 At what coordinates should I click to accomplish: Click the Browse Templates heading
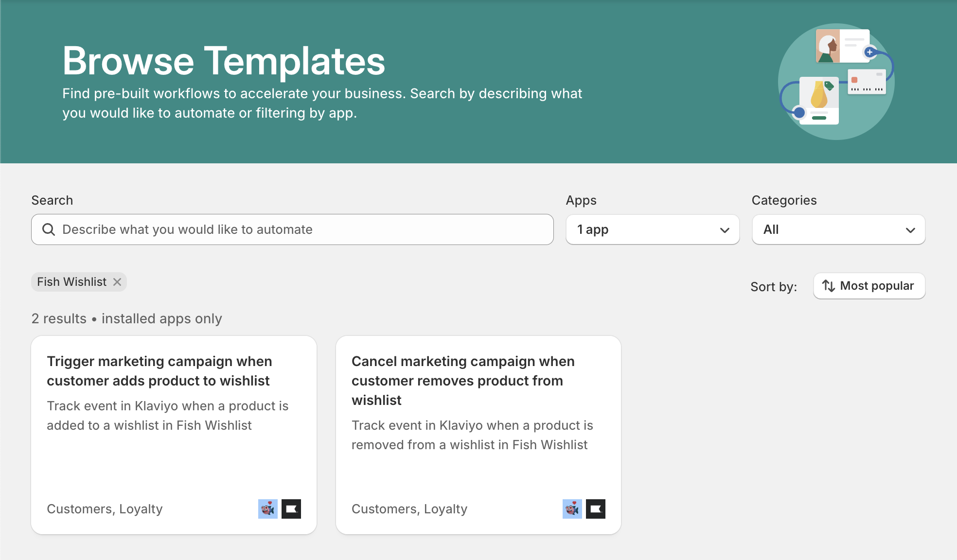click(x=224, y=61)
